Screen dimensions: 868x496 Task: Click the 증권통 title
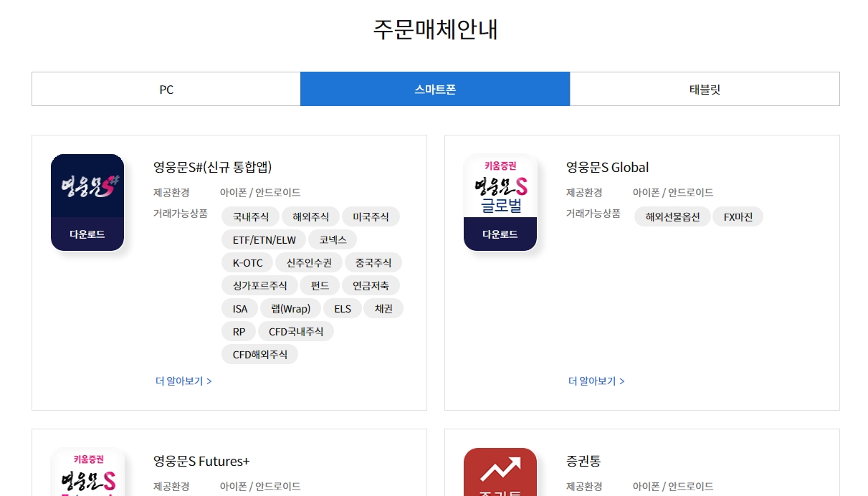coord(583,461)
